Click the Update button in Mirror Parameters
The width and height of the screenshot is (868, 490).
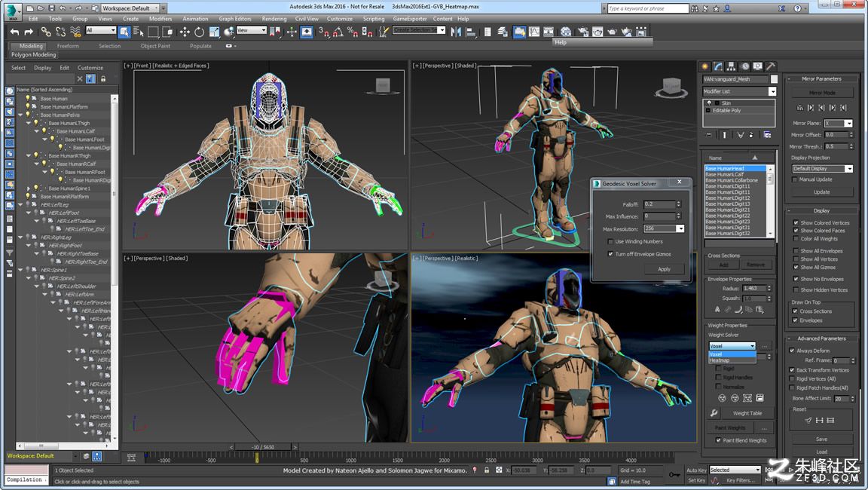821,192
